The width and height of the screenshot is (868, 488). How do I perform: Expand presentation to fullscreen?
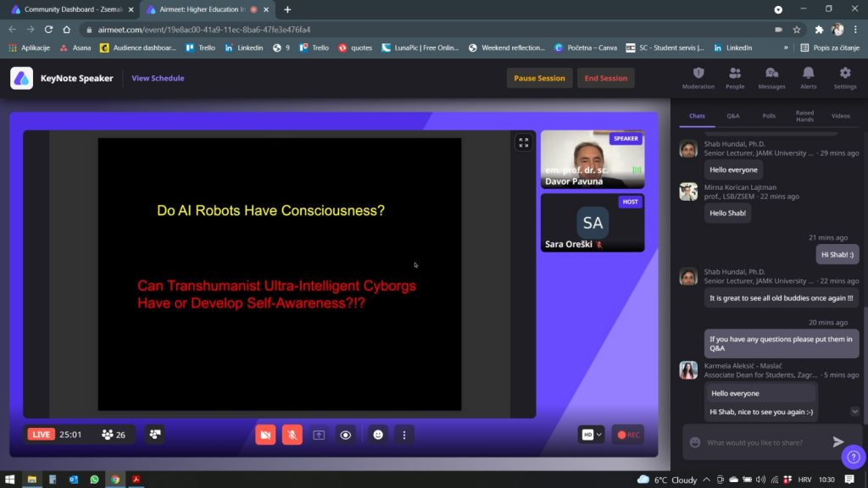pos(523,142)
